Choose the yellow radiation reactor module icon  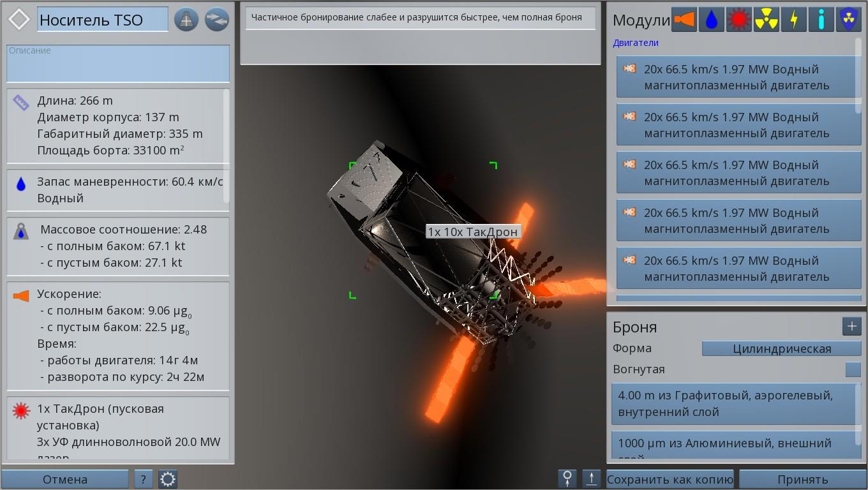[x=766, y=20]
